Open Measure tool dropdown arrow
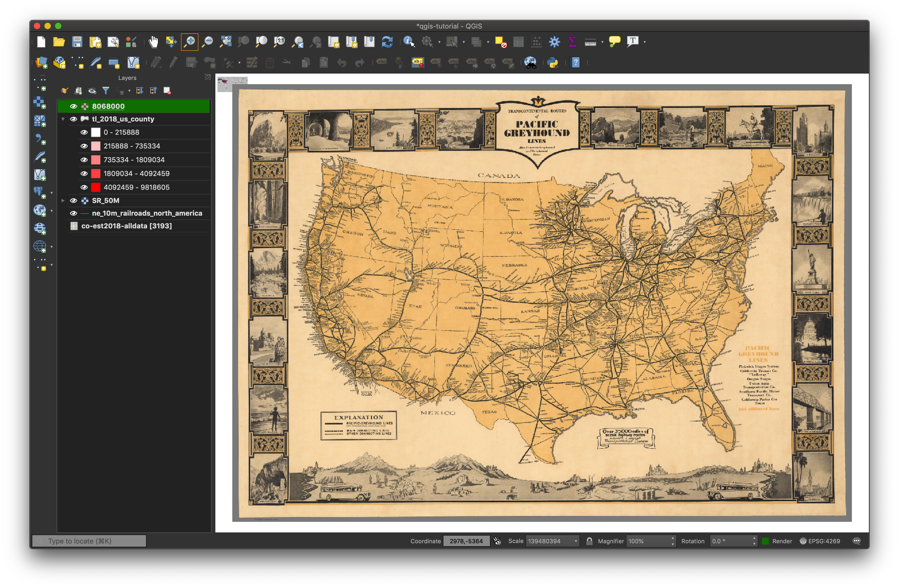 point(602,42)
